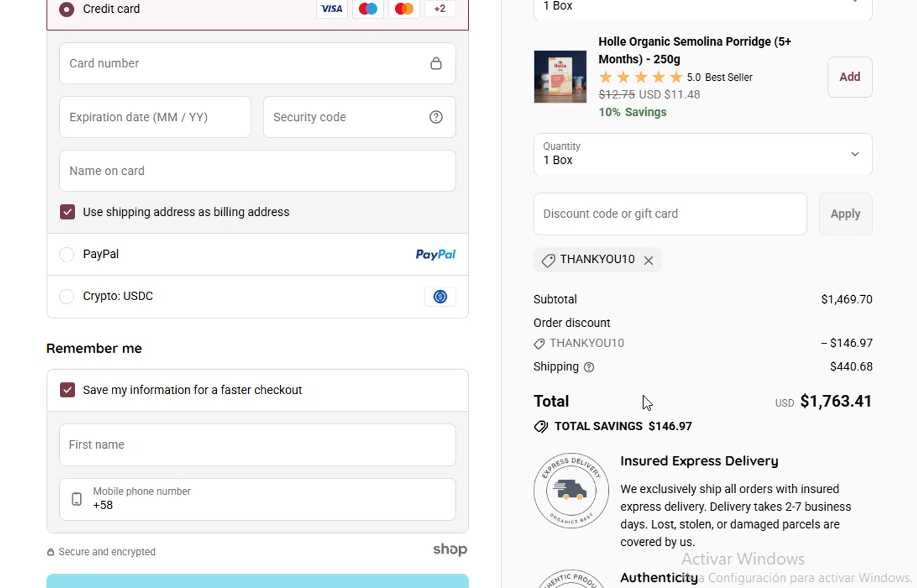This screenshot has height=588, width=917.
Task: Click the Mastercard logo
Action: click(x=404, y=9)
